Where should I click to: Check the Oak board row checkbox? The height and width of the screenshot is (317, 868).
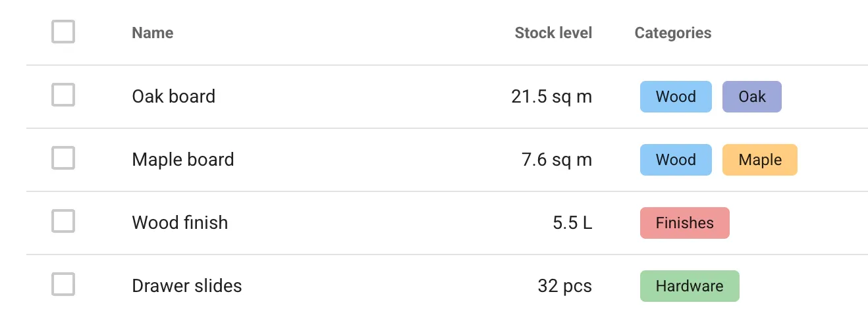pos(63,95)
